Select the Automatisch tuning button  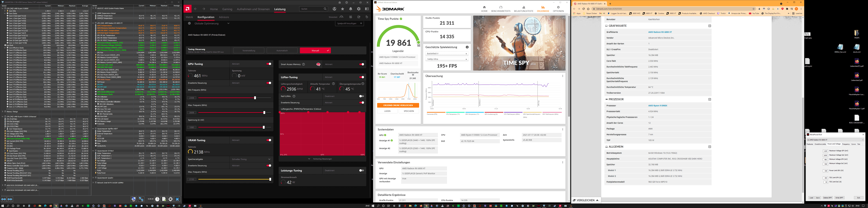tap(282, 51)
